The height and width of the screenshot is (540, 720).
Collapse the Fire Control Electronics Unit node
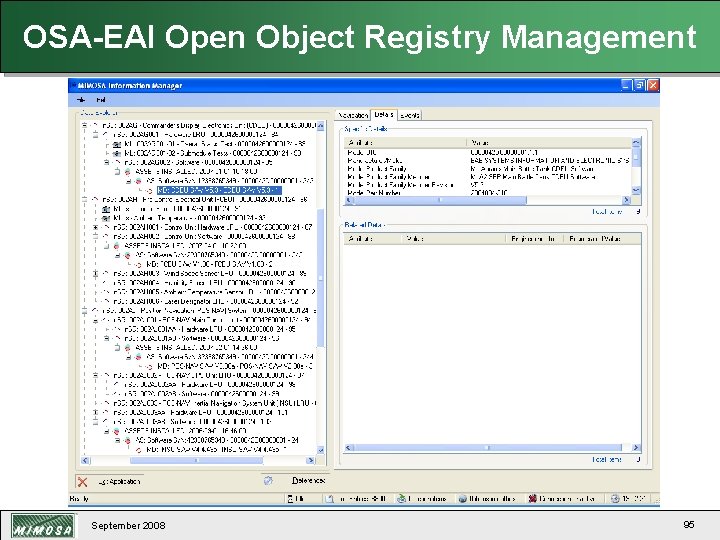click(84, 200)
